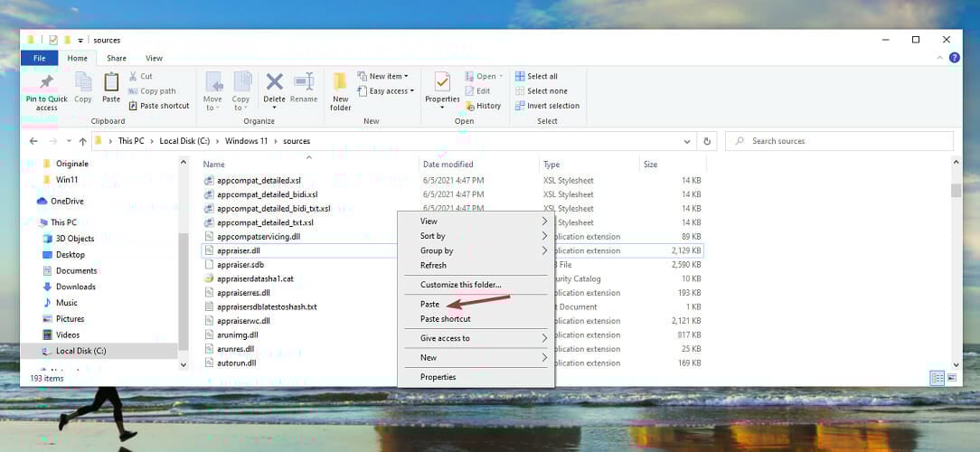Click the History button

[x=483, y=106]
